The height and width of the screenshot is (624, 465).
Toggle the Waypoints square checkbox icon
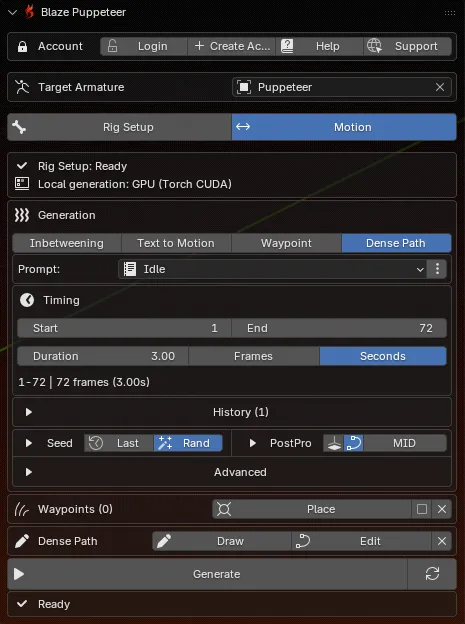tap(422, 509)
